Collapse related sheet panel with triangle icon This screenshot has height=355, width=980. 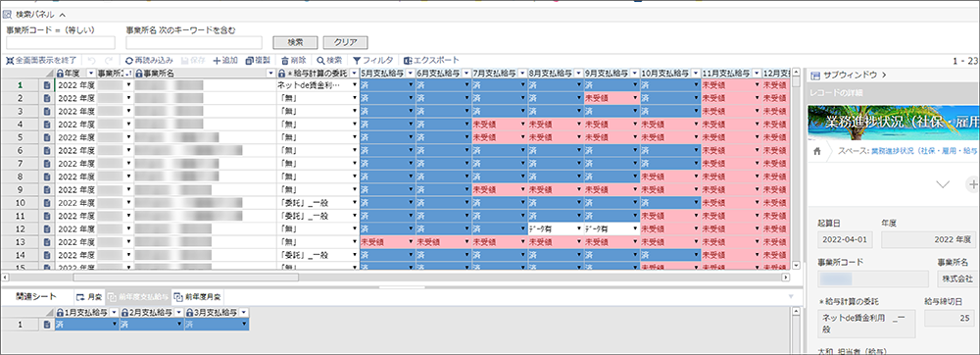coord(791,296)
